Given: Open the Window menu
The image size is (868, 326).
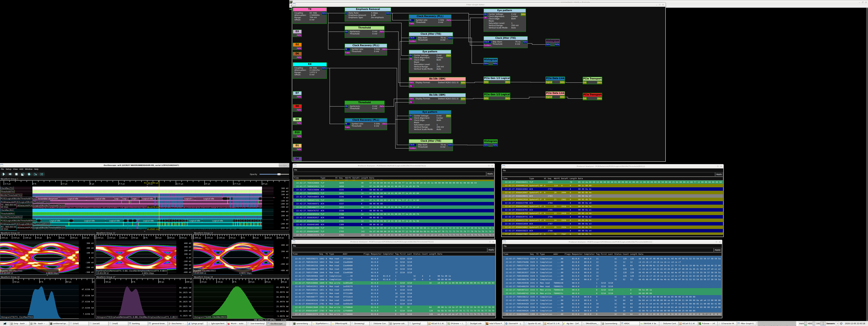Looking at the screenshot, I should [x=29, y=169].
